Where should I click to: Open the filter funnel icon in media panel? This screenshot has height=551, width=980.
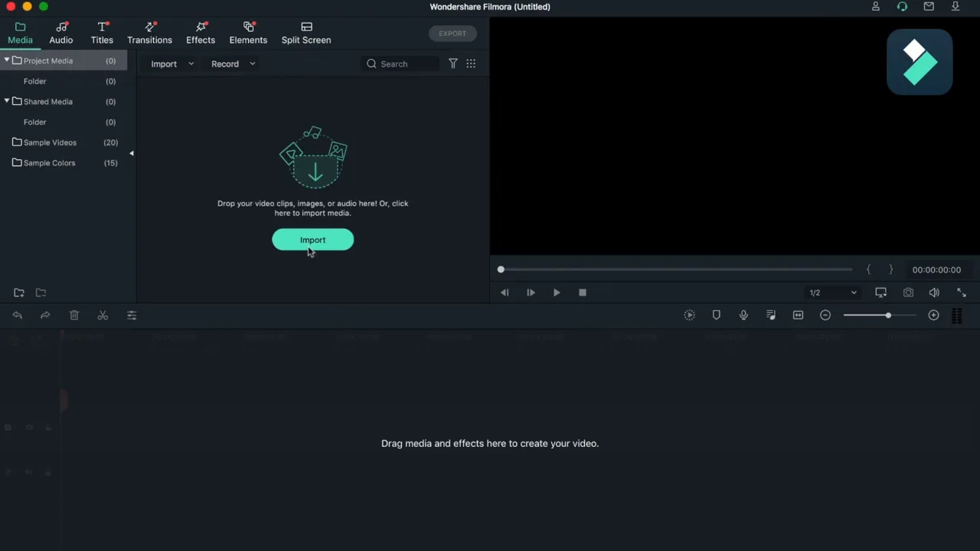tap(453, 64)
